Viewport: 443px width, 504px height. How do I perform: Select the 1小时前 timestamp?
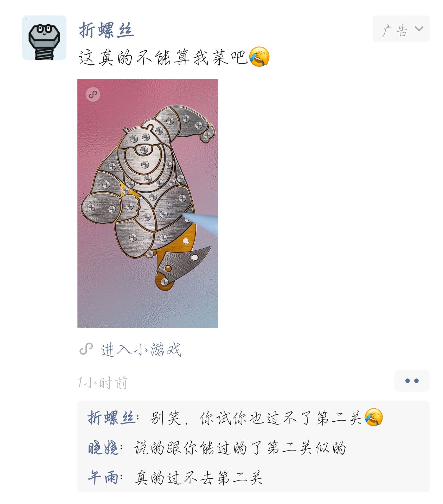click(x=103, y=383)
